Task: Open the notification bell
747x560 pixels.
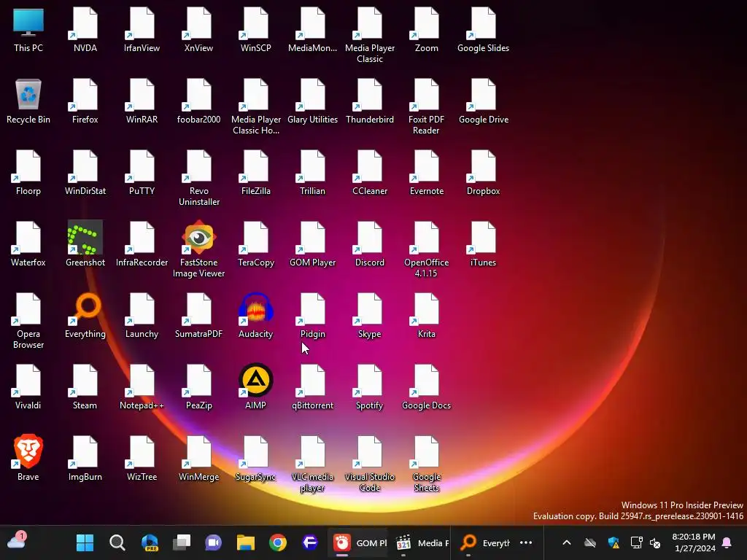Action: (x=727, y=542)
